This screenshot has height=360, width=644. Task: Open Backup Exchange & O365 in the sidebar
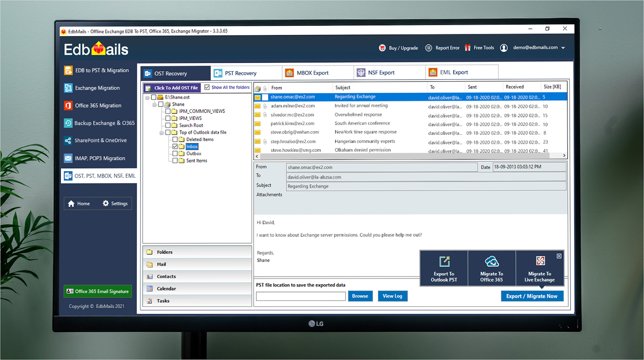point(99,123)
